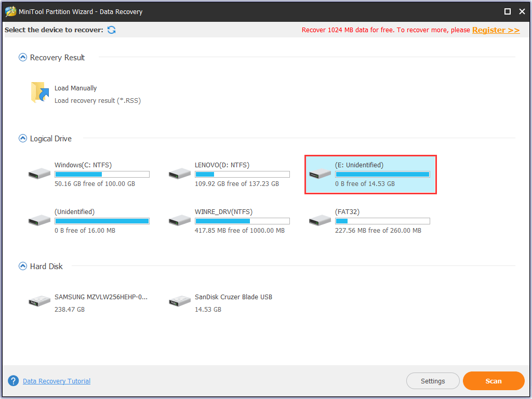Close the Data Recovery window
The width and height of the screenshot is (532, 399).
point(522,11)
